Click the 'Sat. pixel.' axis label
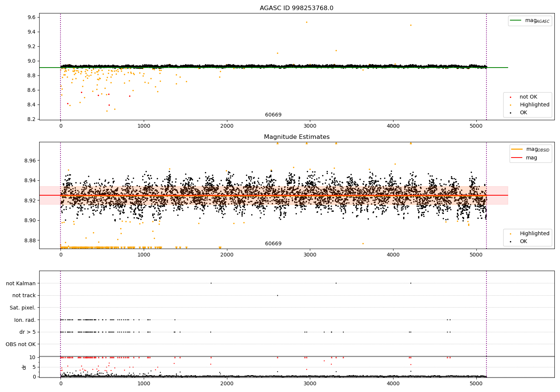The width and height of the screenshot is (560, 392). click(x=22, y=308)
